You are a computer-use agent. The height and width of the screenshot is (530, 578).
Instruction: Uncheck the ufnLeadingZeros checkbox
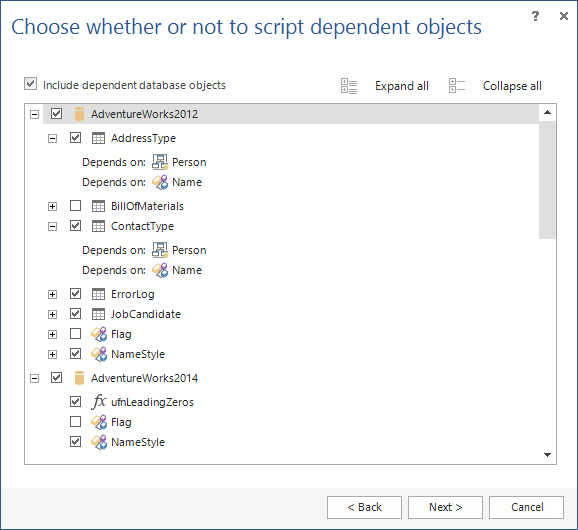tap(76, 401)
